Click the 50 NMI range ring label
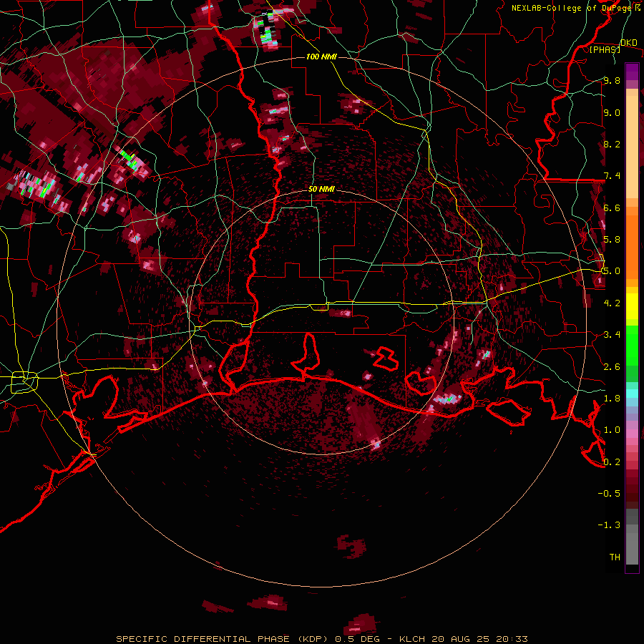Screen dimensions: 644x644 click(321, 190)
